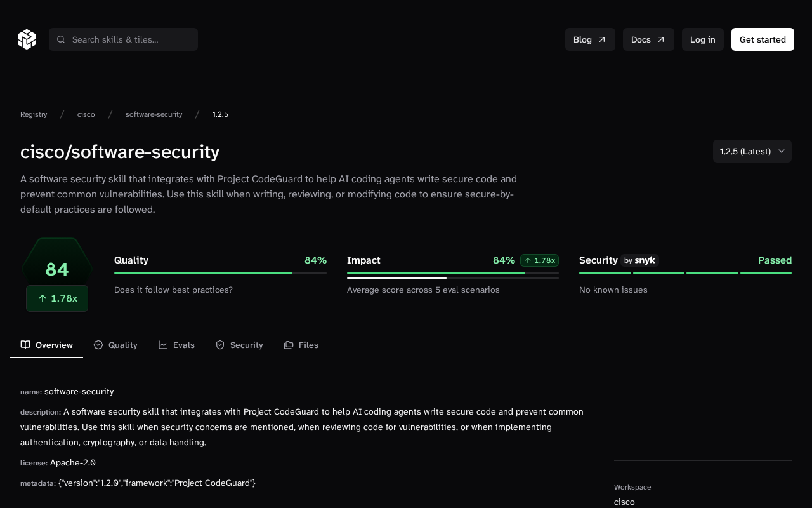Switch to the Evals tab
812x508 pixels.
pyautogui.click(x=176, y=345)
